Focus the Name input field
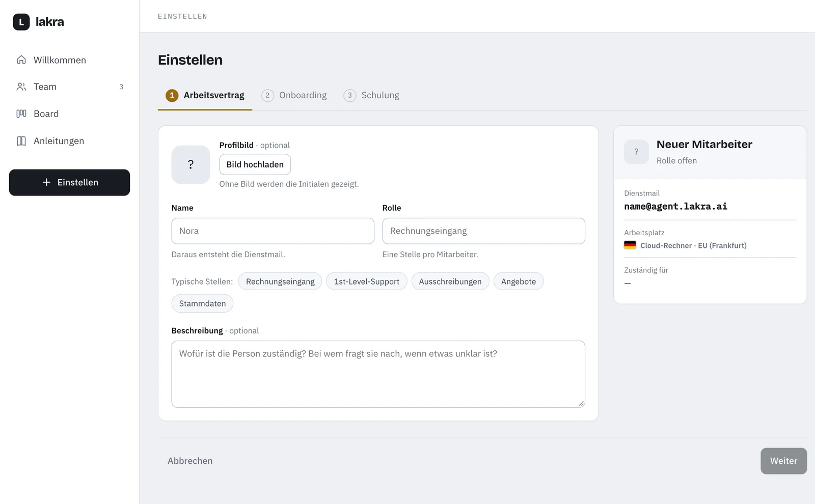 point(273,231)
